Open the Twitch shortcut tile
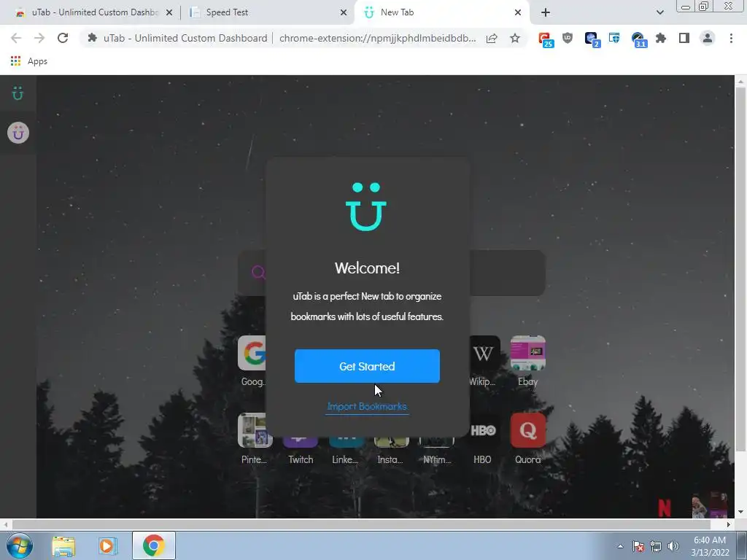This screenshot has height=560, width=747. 300,443
